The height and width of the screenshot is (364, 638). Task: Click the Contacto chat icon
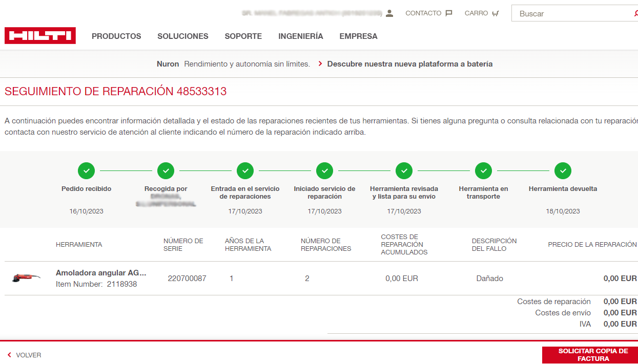pos(449,13)
